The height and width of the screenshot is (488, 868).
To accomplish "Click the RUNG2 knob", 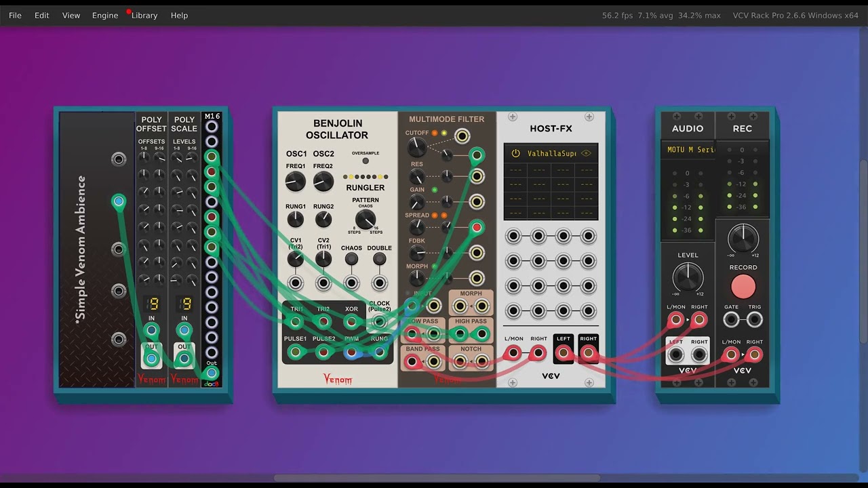I will tap(323, 220).
